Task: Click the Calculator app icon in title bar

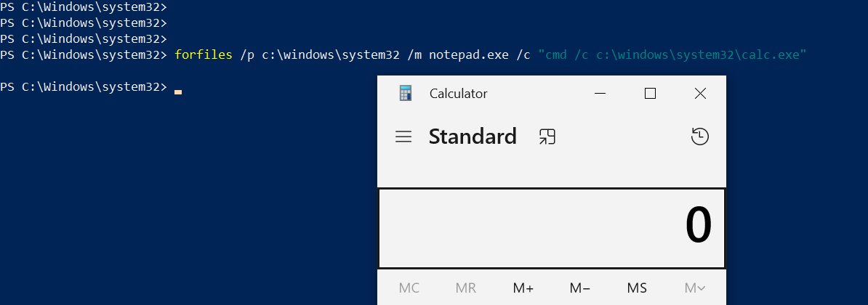Action: pos(406,94)
